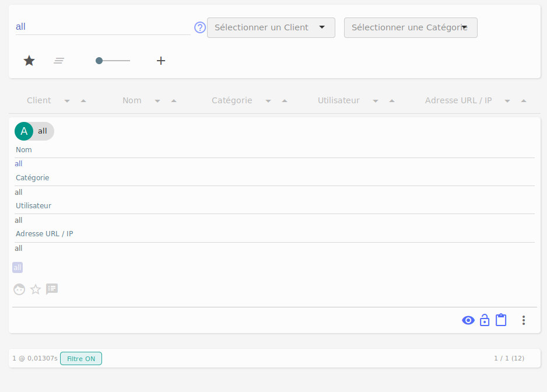547x392 pixels.
Task: Toggle the star to favorite the entry
Action: [35, 289]
